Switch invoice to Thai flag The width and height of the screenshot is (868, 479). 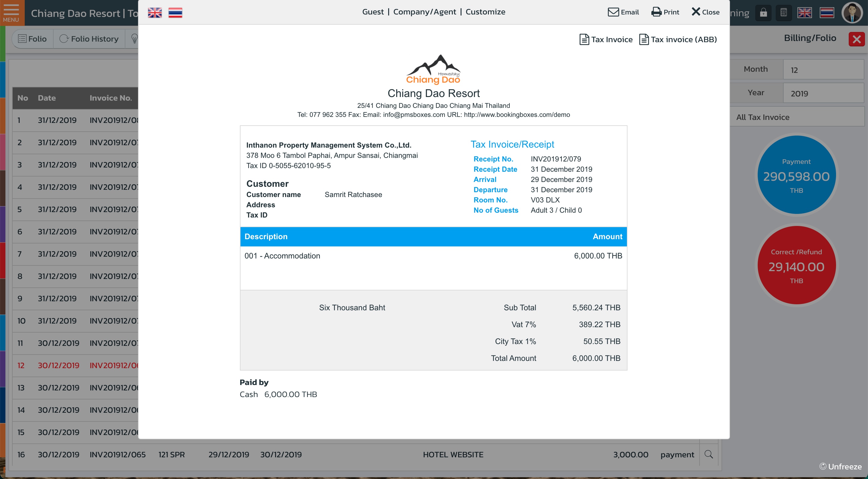pos(175,12)
